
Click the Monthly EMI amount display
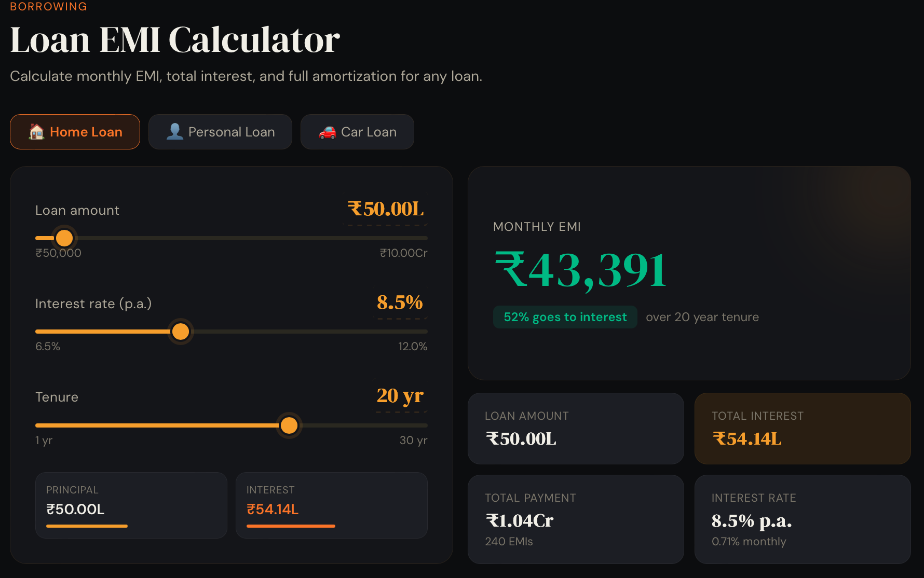click(x=579, y=269)
